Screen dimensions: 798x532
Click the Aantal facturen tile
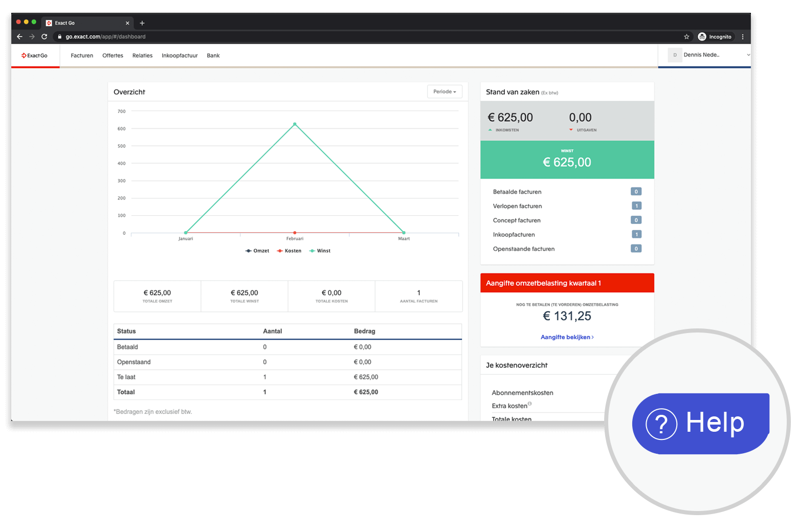(x=419, y=296)
